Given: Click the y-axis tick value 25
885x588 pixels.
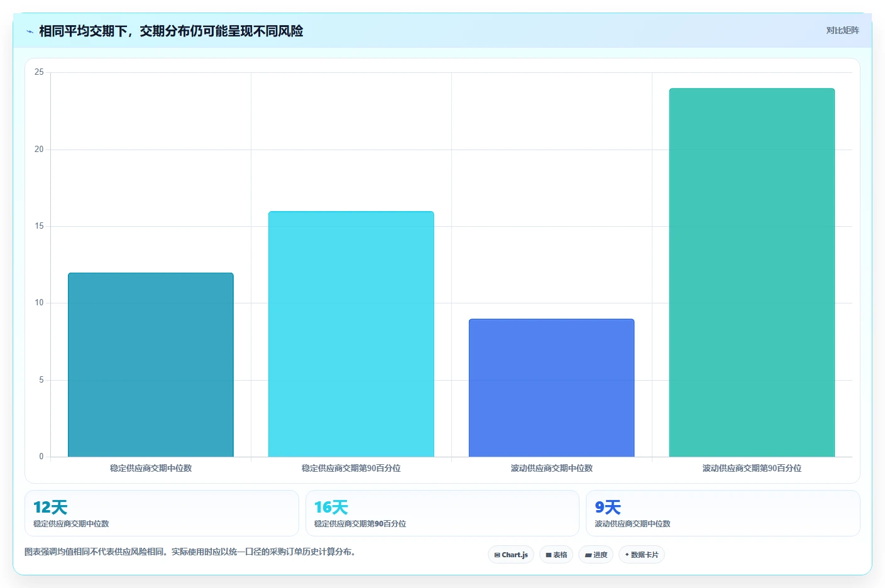Looking at the screenshot, I should point(40,72).
